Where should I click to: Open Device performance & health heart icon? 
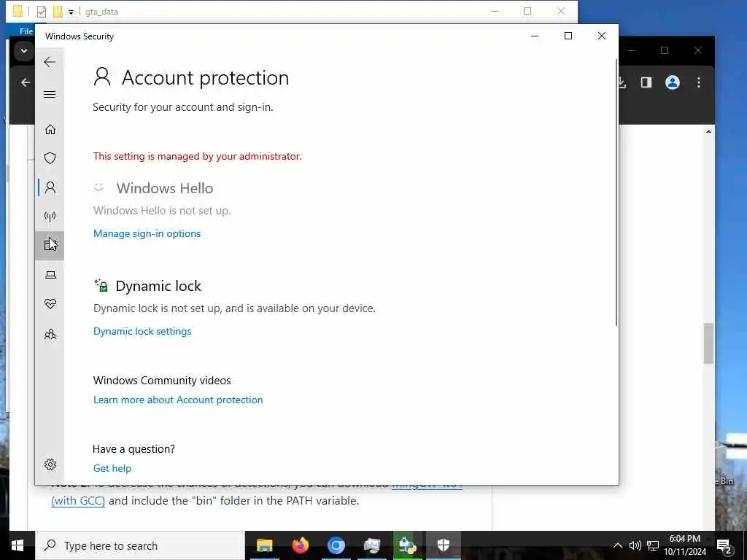[x=50, y=304]
